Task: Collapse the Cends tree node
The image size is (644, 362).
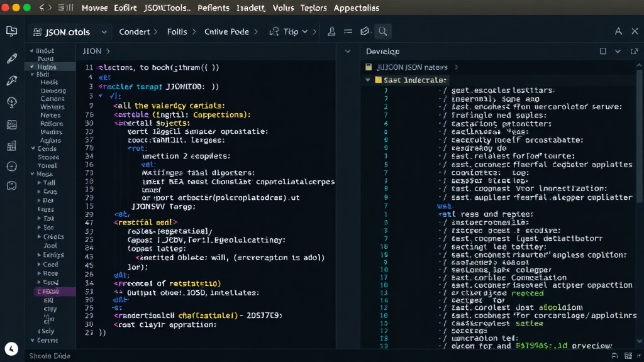Action: click(x=33, y=148)
